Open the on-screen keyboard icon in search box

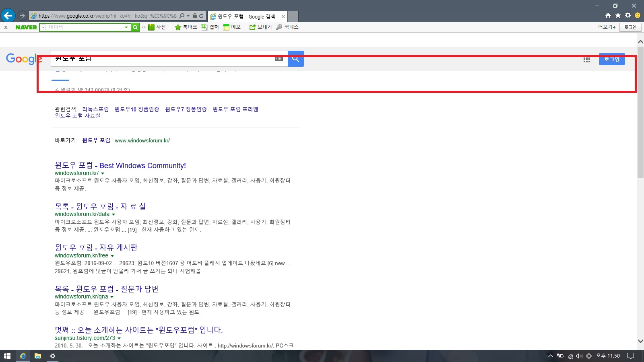279,59
